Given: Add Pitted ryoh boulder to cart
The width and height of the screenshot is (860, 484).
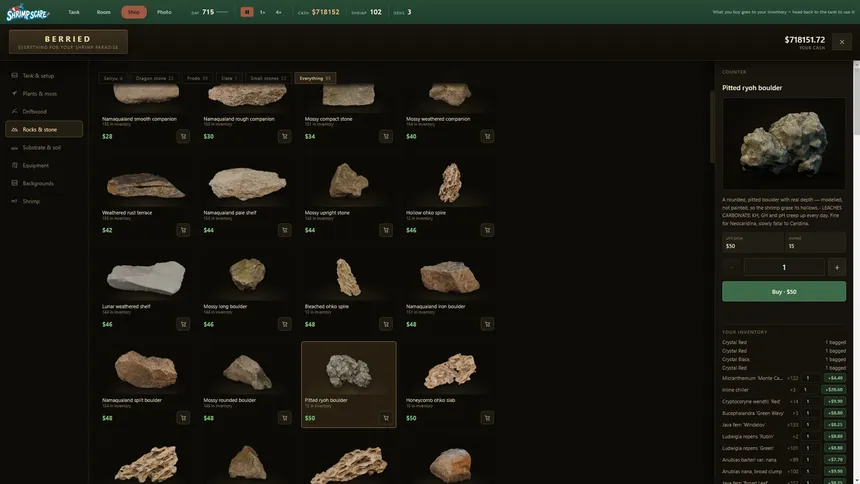Looking at the screenshot, I should tap(386, 418).
